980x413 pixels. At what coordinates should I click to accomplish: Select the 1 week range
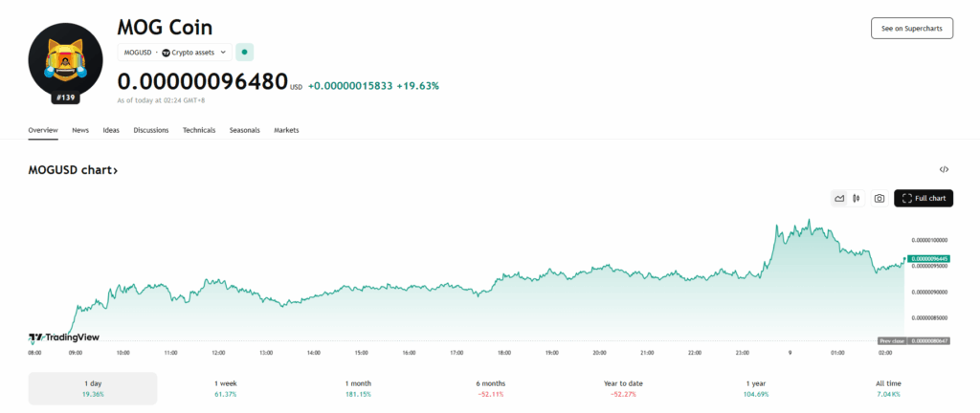[x=225, y=389]
